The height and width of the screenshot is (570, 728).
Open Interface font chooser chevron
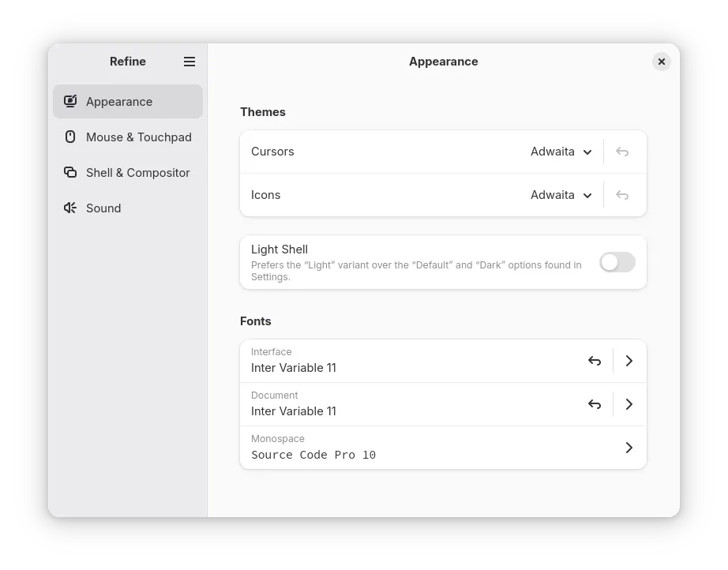tap(629, 361)
